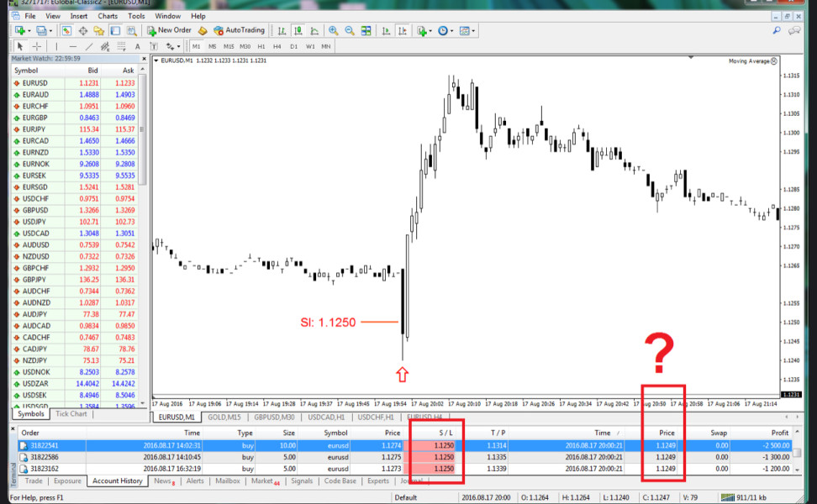
Task: Select the Text label tool
Action: click(x=154, y=46)
